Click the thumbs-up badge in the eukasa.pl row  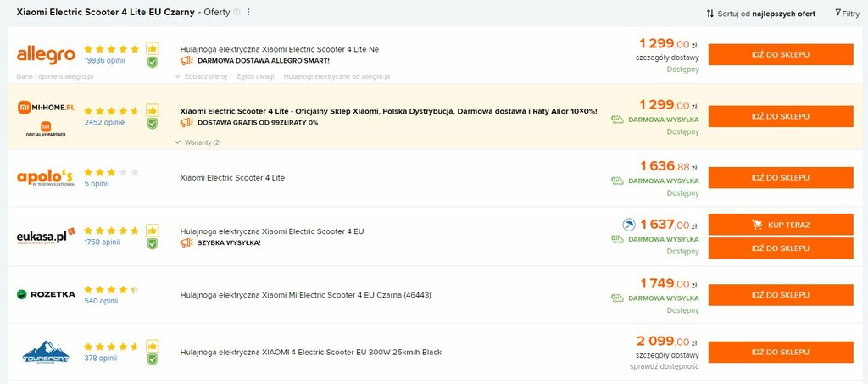pos(153,231)
